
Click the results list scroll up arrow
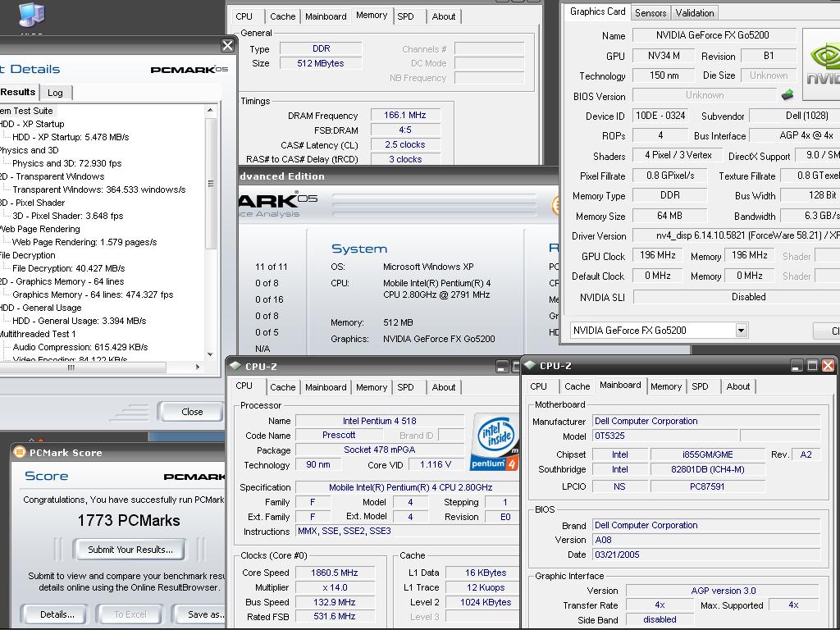click(211, 110)
